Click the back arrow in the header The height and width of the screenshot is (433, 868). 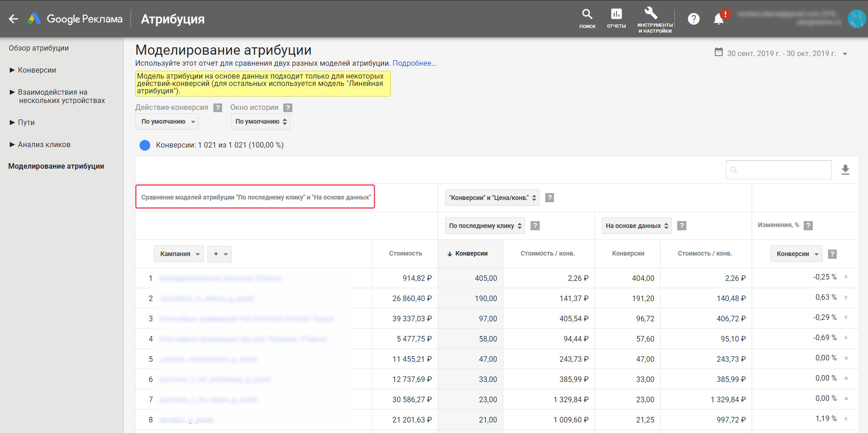coord(13,19)
